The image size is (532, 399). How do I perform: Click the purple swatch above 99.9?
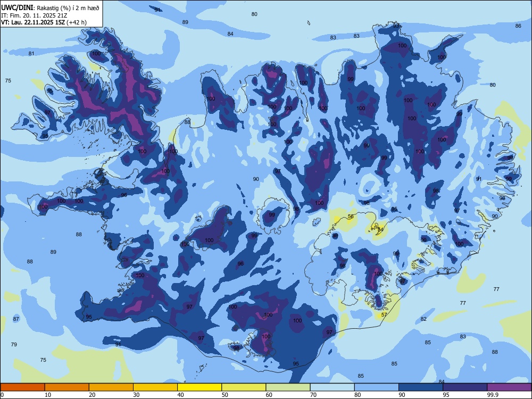tap(509, 387)
